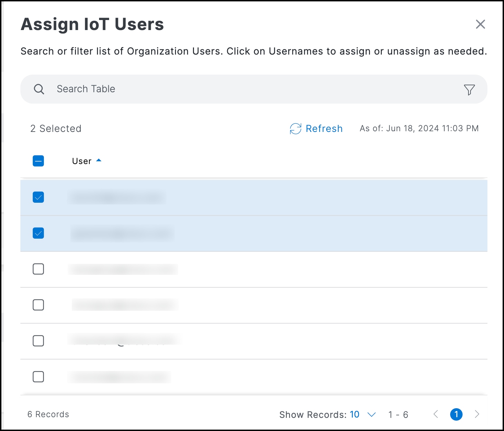504x431 pixels.
Task: Click the blurred username in the fifth row
Action: [x=124, y=340]
